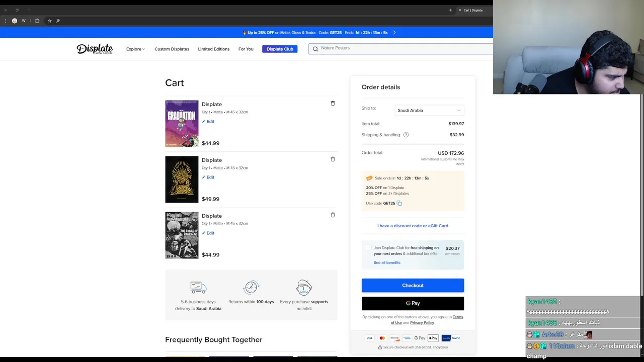Click the $32.99 shipping cost
This screenshot has height=362, width=644.
(457, 135)
